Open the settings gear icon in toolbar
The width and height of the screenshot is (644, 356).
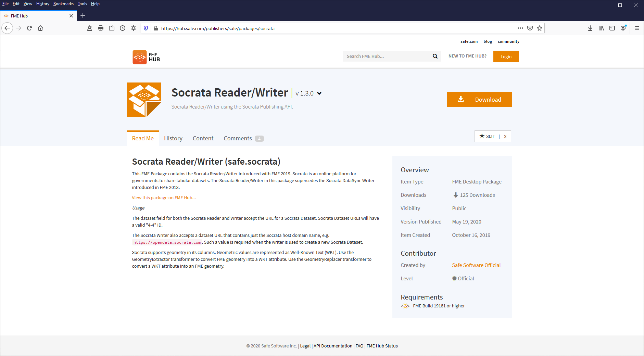[x=134, y=28]
